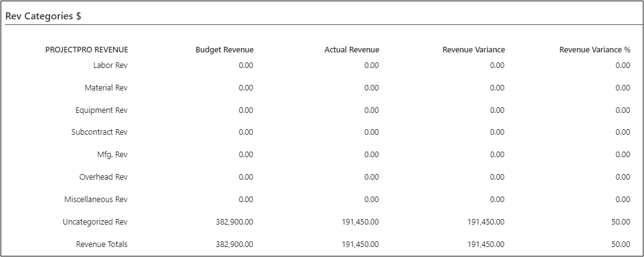Click the Rev Categories $ section title

(x=44, y=17)
